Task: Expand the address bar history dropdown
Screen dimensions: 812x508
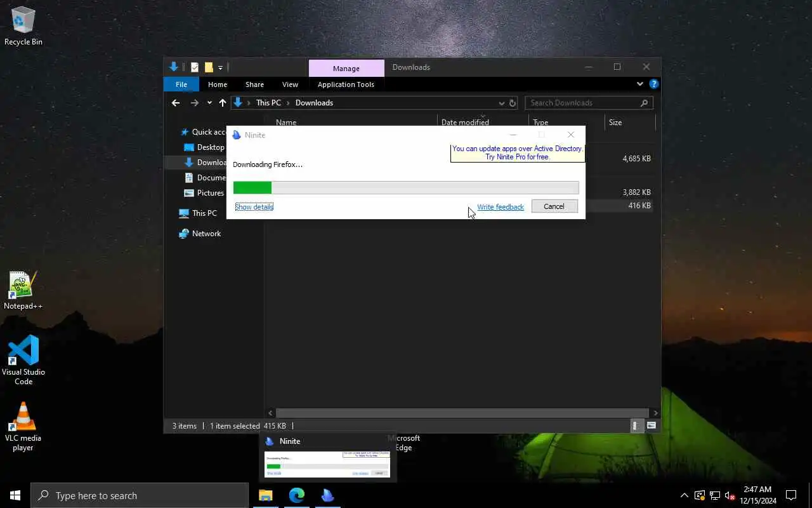Action: point(502,103)
